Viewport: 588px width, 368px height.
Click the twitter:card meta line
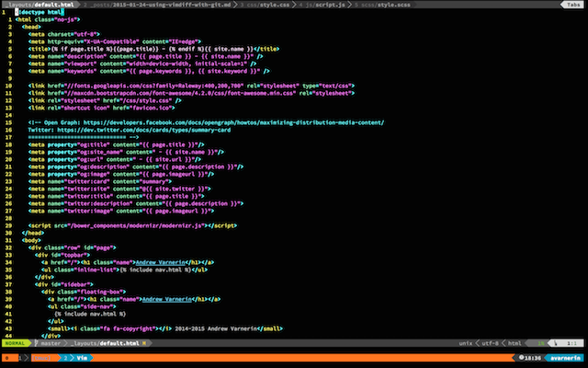[x=100, y=181]
